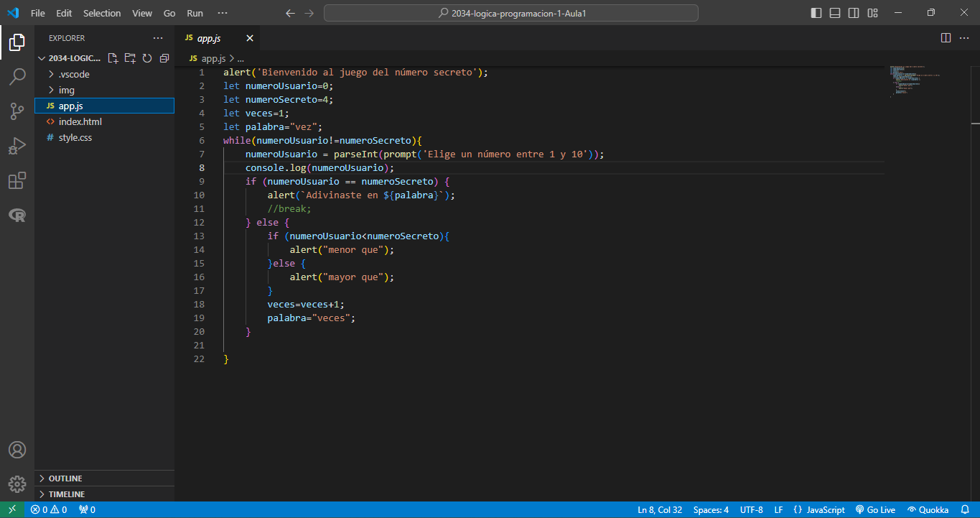Change Spaces: 4 indentation setting
Screen dimensions: 980x518
[711, 510]
